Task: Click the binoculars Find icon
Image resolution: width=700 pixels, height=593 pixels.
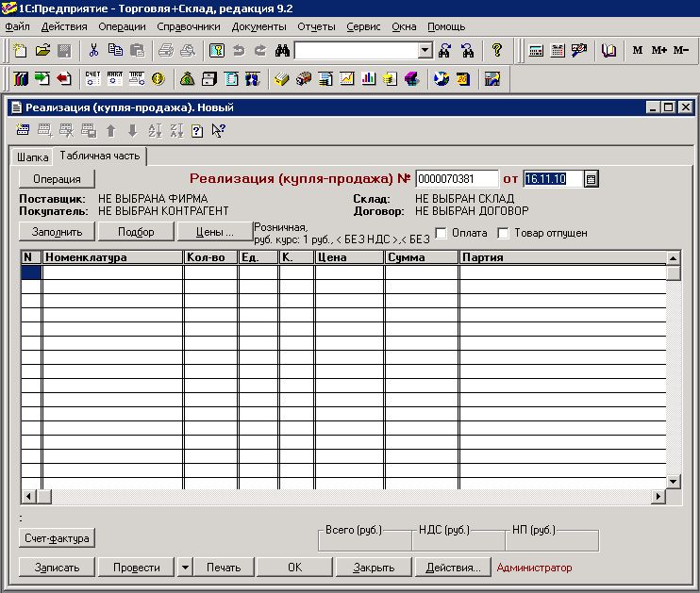Action: click(x=280, y=50)
